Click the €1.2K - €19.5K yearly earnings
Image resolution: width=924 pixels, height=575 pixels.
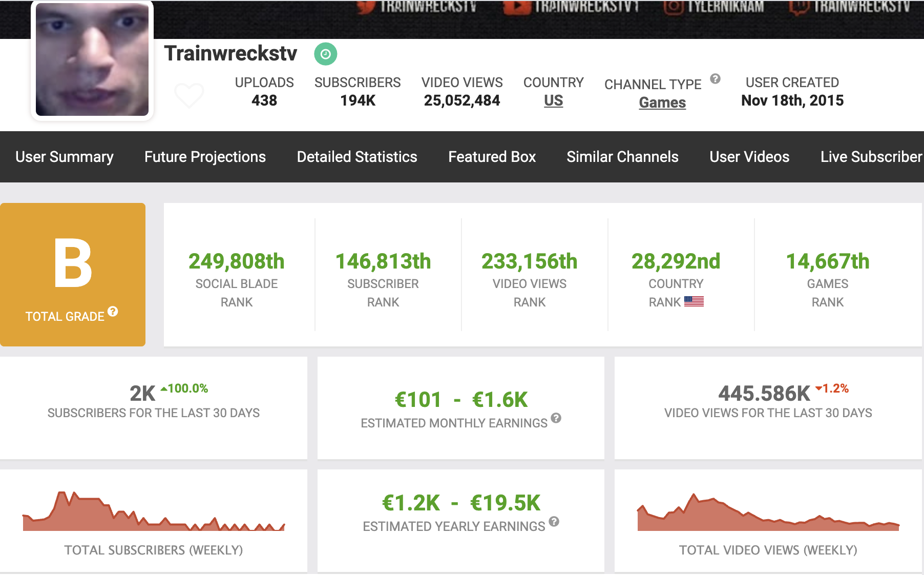click(x=461, y=503)
